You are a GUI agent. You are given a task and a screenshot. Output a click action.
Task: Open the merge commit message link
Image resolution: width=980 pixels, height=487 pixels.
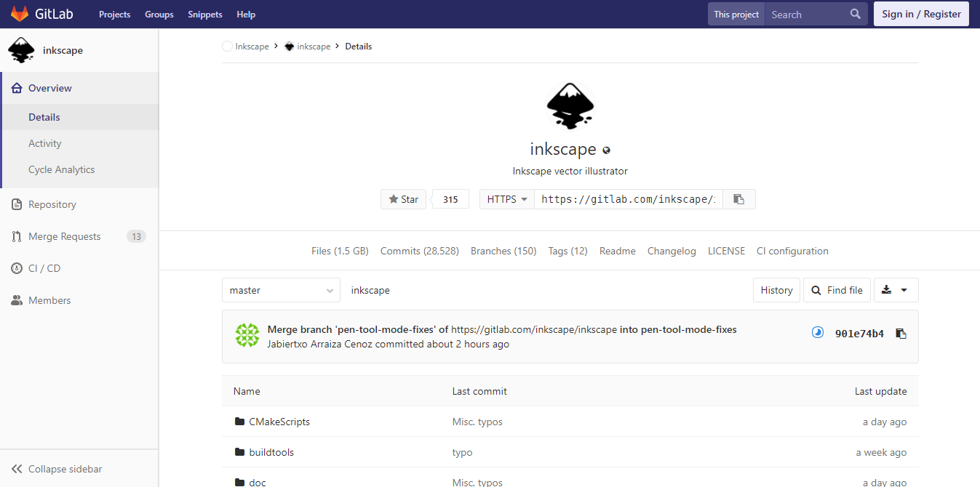tap(502, 329)
